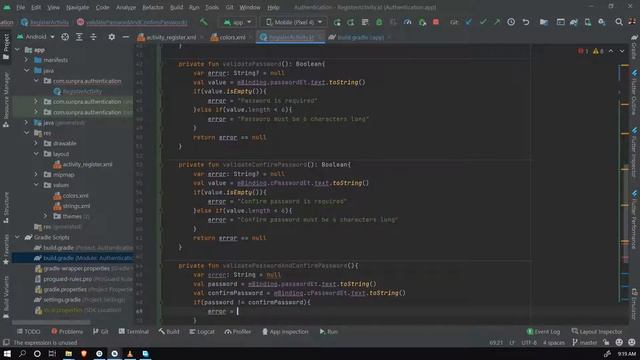Open Git history clock icon

(x=511, y=22)
